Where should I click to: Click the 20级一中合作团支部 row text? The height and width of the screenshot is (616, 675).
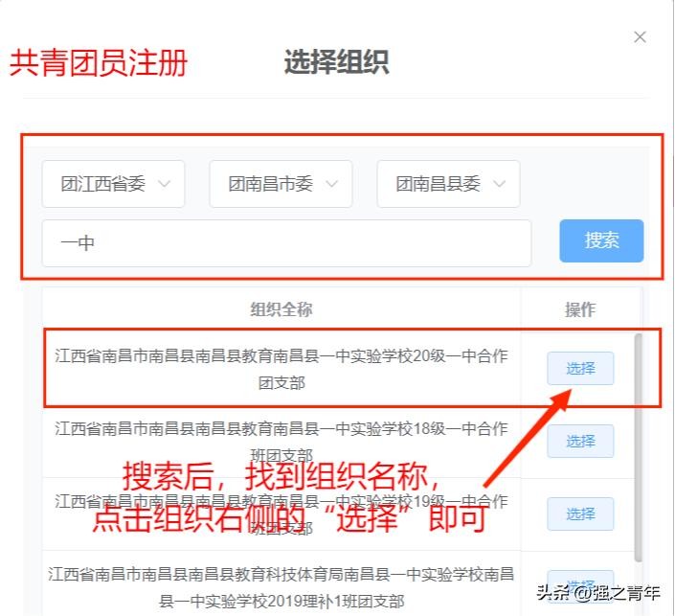[281, 369]
